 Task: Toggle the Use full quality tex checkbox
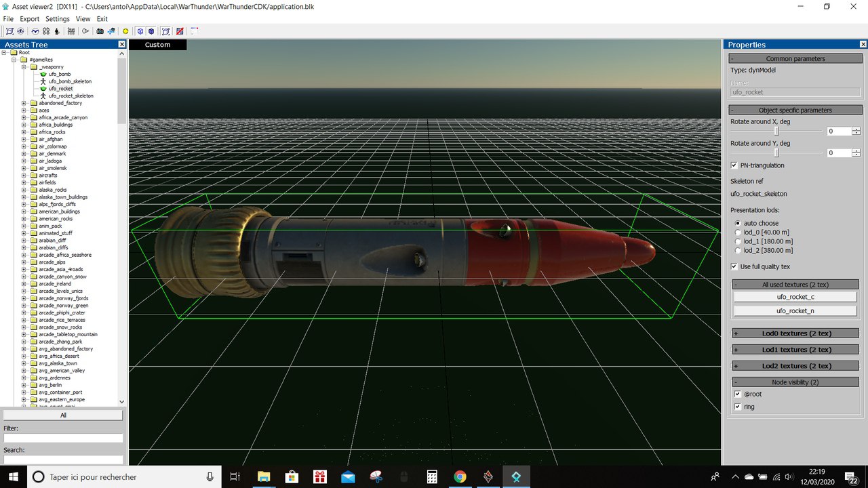coord(734,266)
